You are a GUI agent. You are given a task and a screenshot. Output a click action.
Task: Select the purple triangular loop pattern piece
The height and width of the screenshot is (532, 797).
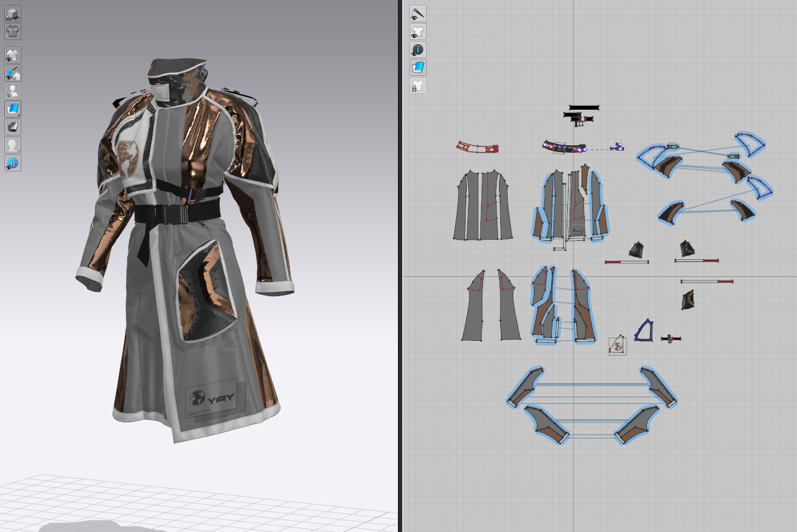644,330
